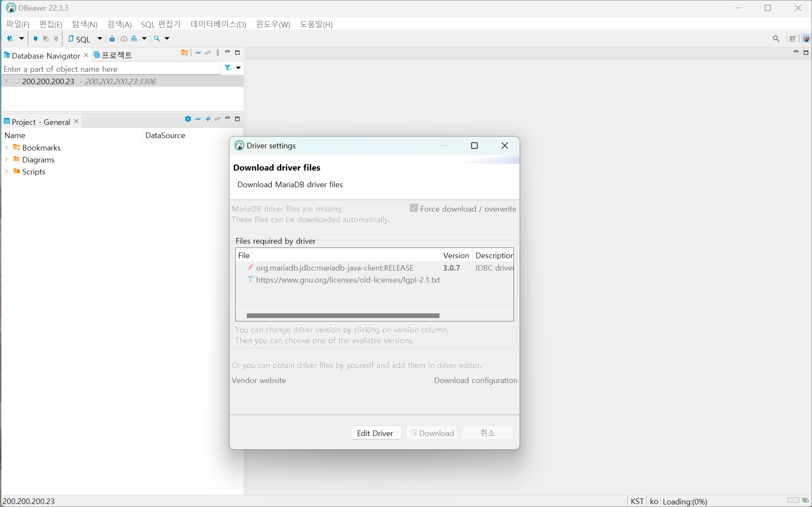The height and width of the screenshot is (507, 812).
Task: Click the object name filter field
Action: (x=111, y=69)
